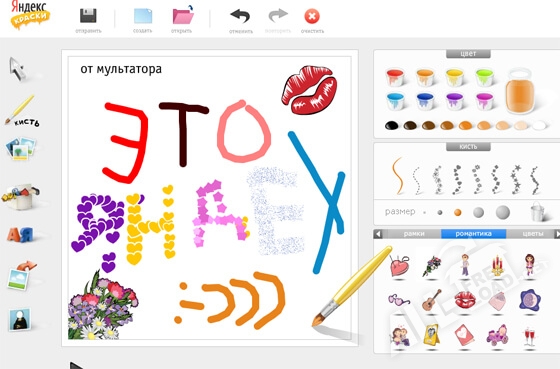Open the text tool with АЯ letters icon
Viewport: 560px width, 369px height.
[20, 235]
